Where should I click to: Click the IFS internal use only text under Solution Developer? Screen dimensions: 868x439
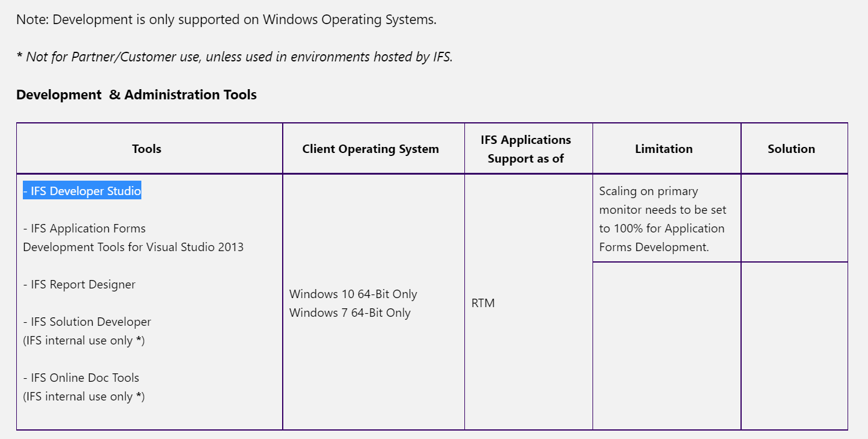84,341
